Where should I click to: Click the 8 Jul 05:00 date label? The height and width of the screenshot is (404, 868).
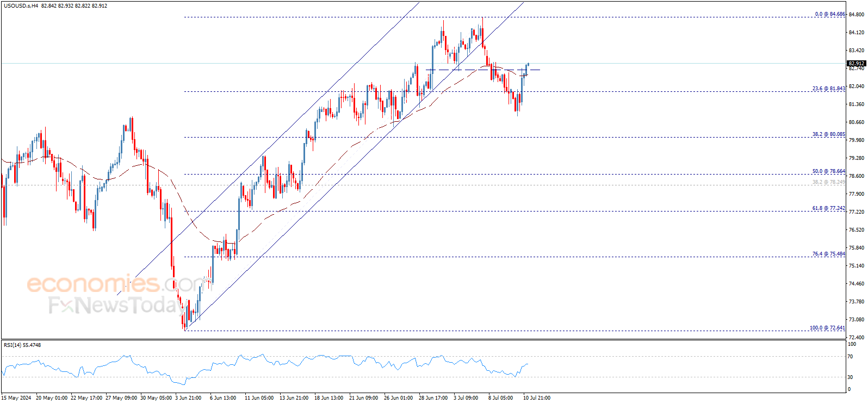(501, 398)
